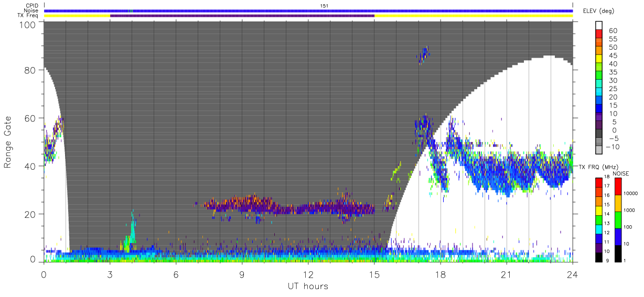Click the 'TX FRQ (MHz)' colorbar title
644x297 pixels.
(598, 167)
